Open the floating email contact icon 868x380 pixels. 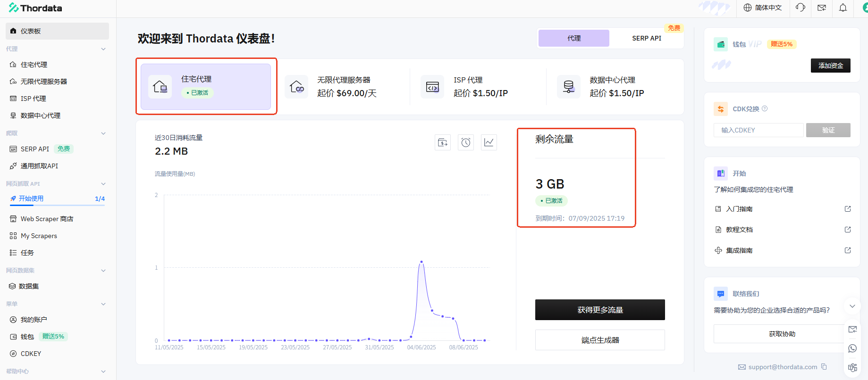tap(852, 330)
